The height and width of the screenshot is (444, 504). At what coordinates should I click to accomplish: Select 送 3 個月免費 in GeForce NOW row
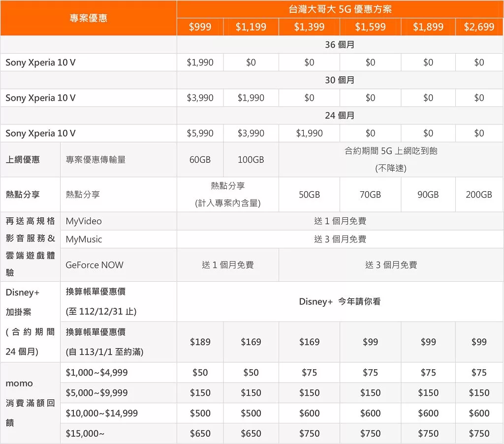pyautogui.click(x=391, y=265)
